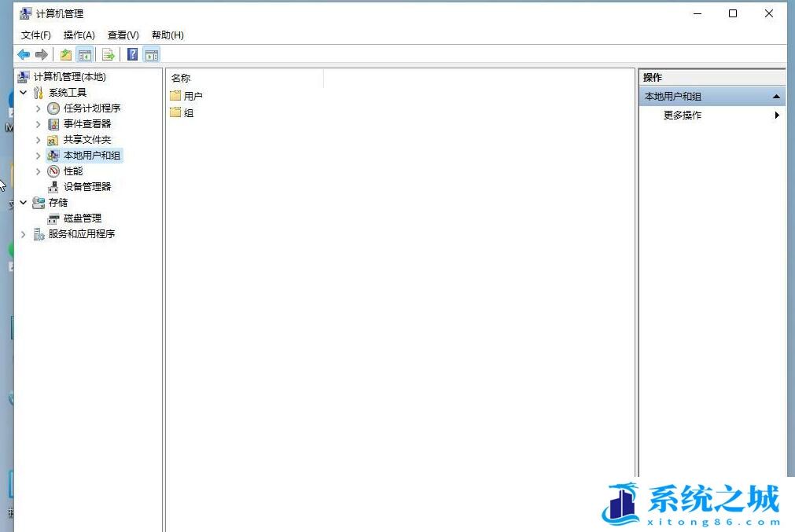Toggle the show/hide console tree icon
This screenshot has height=532, width=795.
(x=84, y=54)
